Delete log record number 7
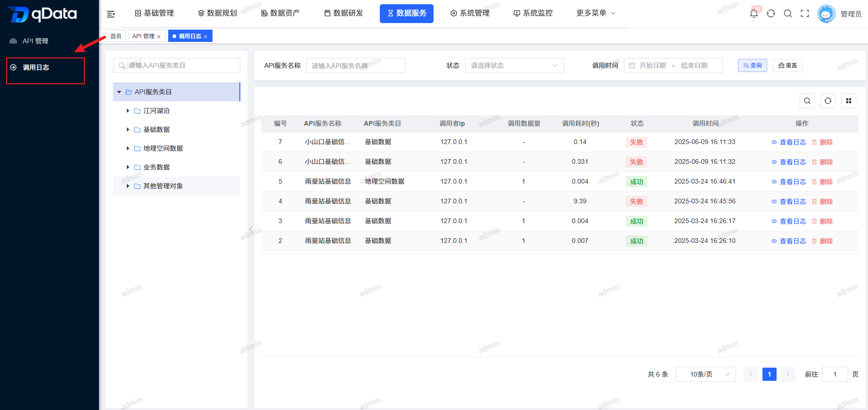The width and height of the screenshot is (868, 410). (x=822, y=142)
